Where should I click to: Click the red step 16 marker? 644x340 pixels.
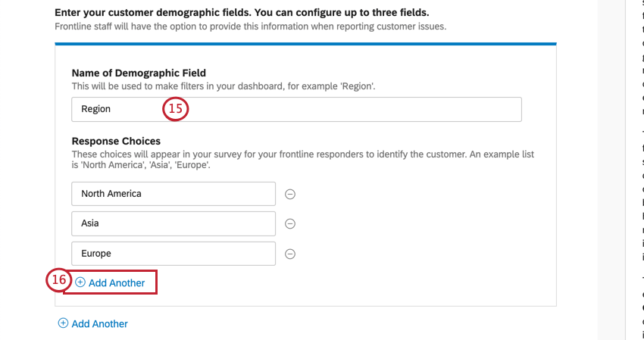(58, 281)
